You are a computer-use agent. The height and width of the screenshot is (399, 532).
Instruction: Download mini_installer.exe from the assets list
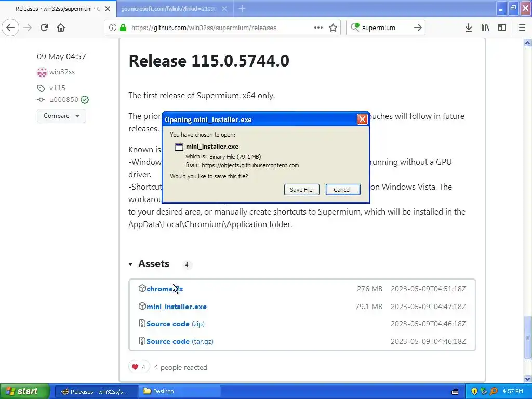point(177,307)
